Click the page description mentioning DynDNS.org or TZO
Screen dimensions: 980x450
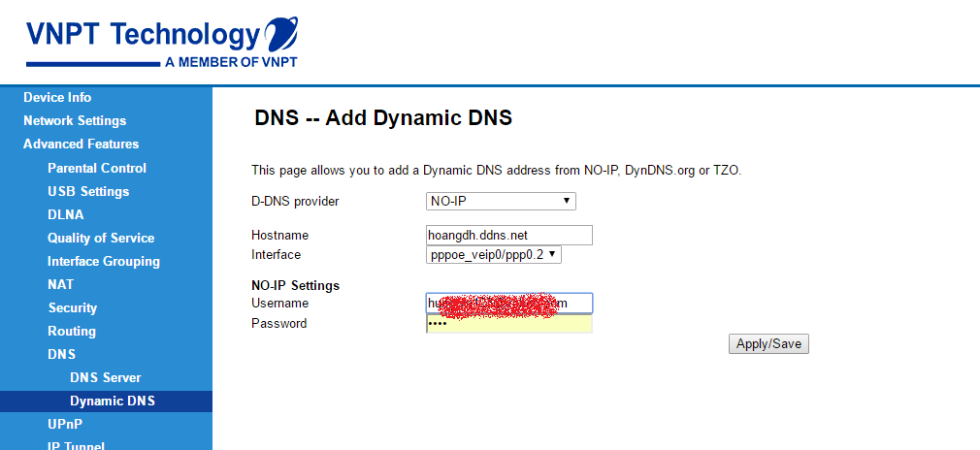point(496,170)
